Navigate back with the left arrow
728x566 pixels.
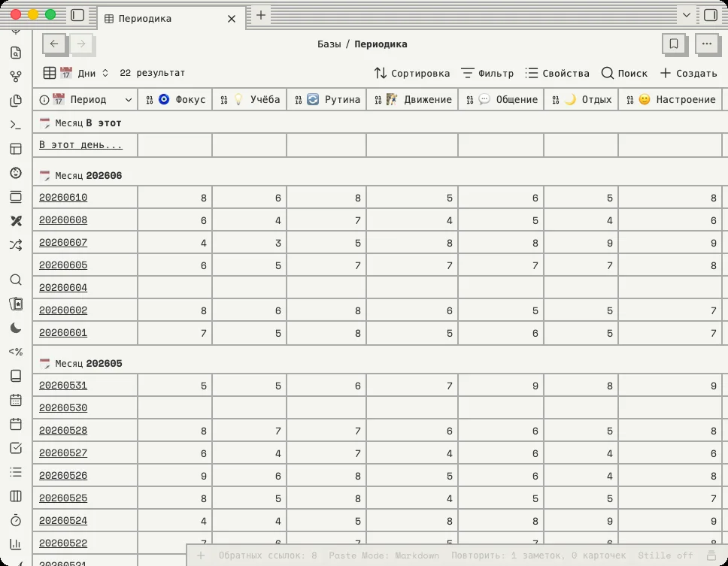point(54,44)
